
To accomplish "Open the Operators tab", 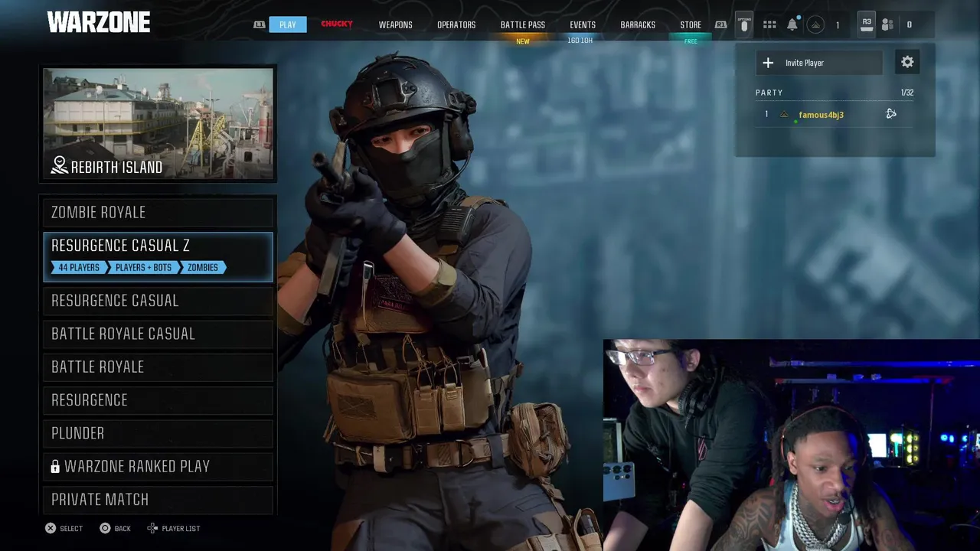I will point(456,24).
